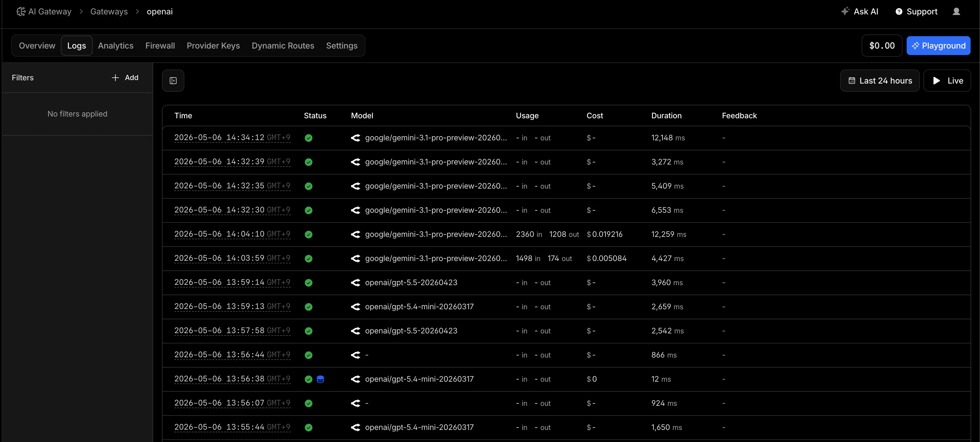Navigate to AI Gateway breadcrumb
The width and height of the screenshot is (980, 442).
tap(44, 11)
